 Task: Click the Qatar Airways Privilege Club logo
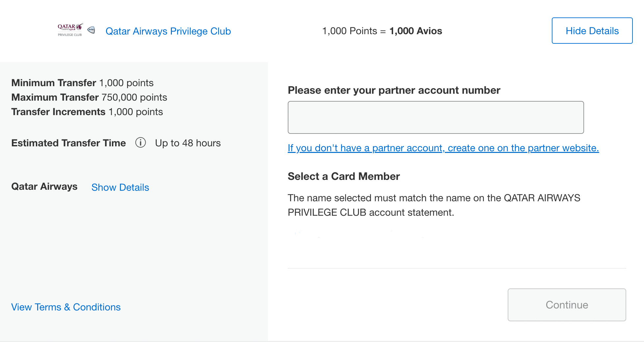[x=70, y=30]
